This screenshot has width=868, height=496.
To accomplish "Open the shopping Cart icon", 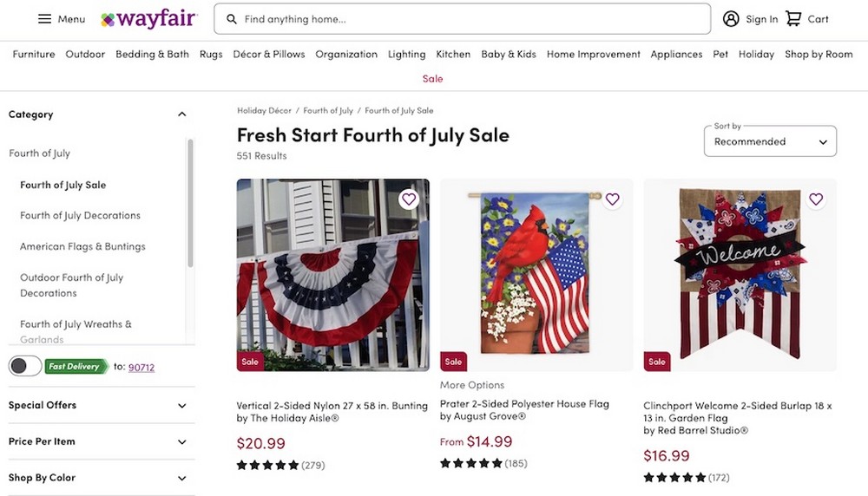I will pos(793,19).
